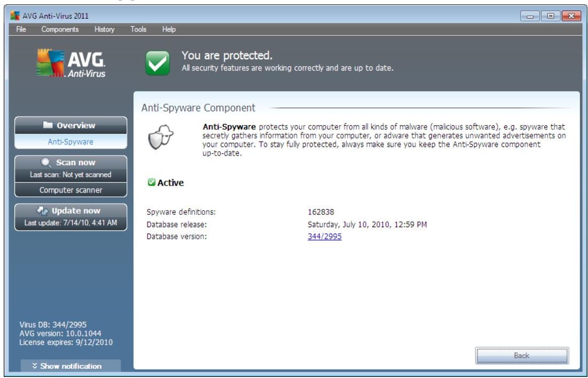Minimize the AVG Anti-Virus 2011 window
588x378 pixels.
(530, 16)
